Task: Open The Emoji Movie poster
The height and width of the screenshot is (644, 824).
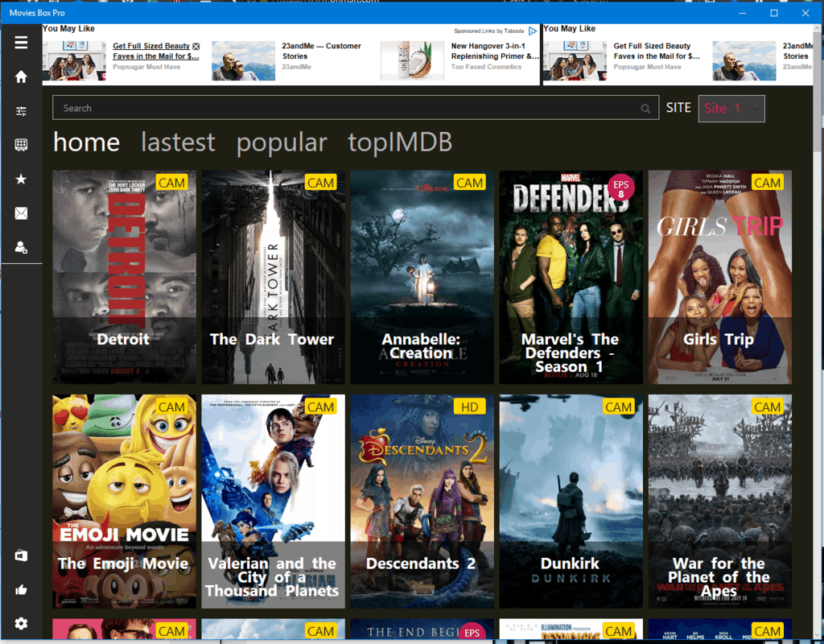Action: pyautogui.click(x=124, y=502)
